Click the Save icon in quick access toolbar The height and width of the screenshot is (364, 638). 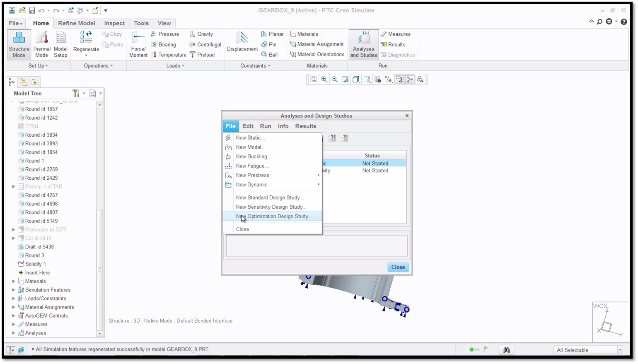32,10
